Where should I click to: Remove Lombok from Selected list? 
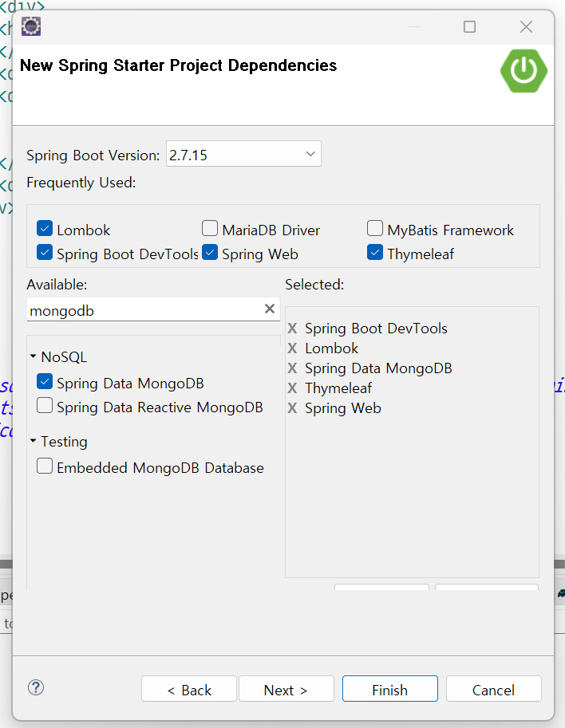tap(292, 348)
